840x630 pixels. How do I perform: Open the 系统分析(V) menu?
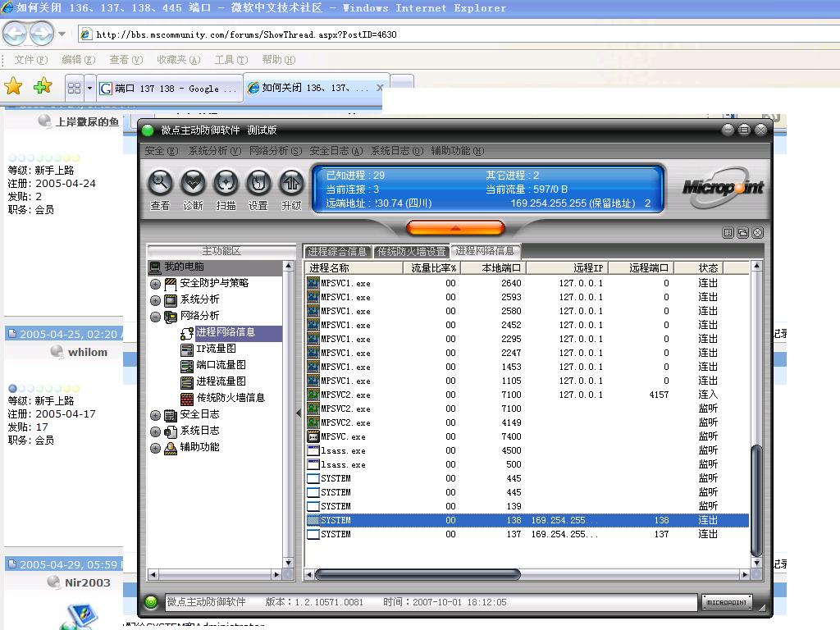pyautogui.click(x=215, y=151)
